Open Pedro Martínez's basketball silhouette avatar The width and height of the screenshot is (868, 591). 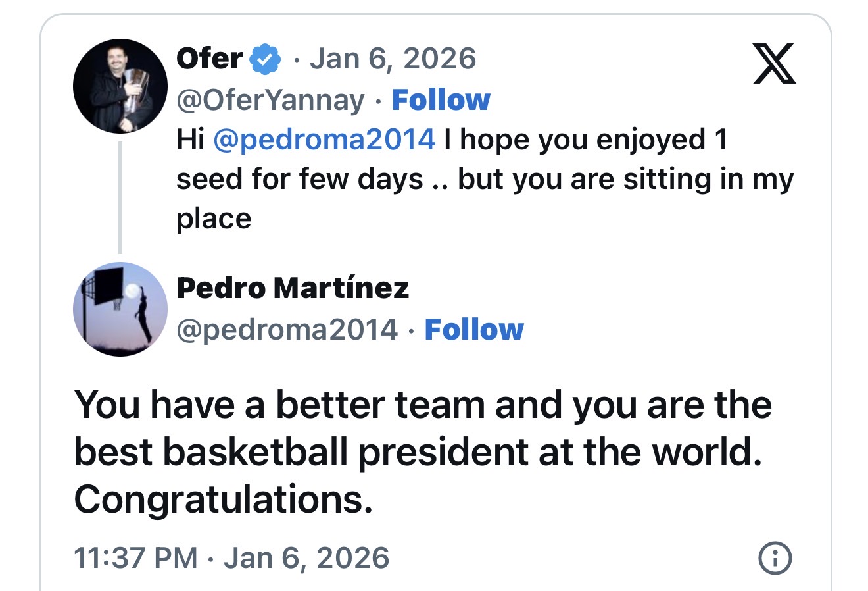(x=120, y=309)
